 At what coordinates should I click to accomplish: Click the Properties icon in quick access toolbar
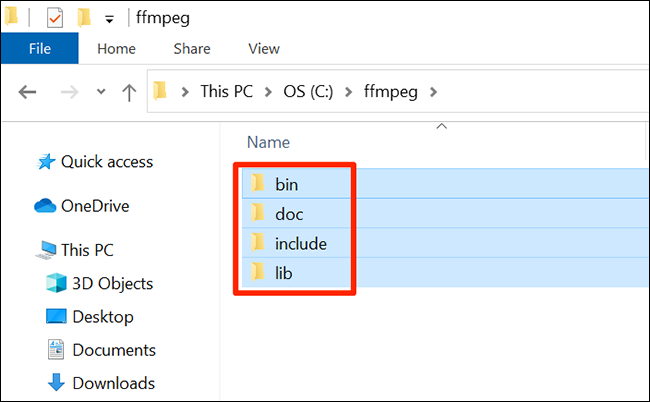(55, 17)
